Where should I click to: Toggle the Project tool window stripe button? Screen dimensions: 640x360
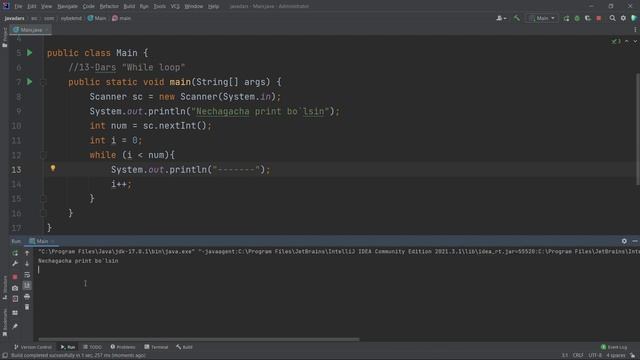pyautogui.click(x=4, y=38)
